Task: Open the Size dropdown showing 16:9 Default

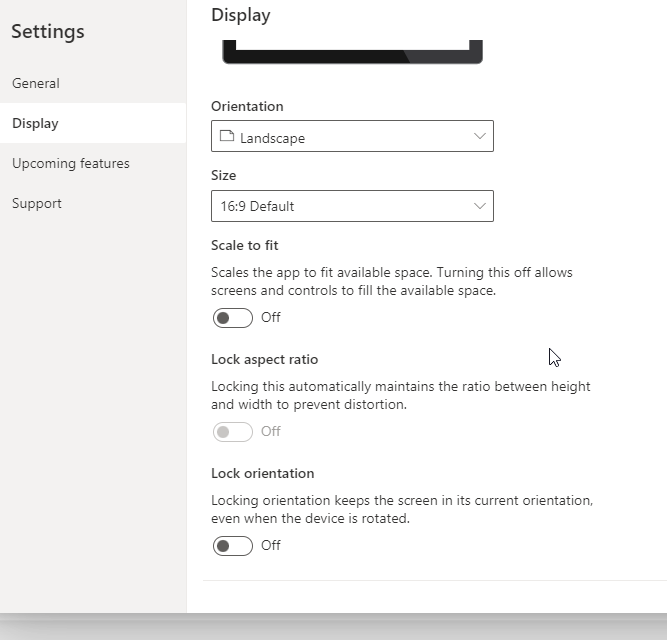Action: tap(352, 206)
